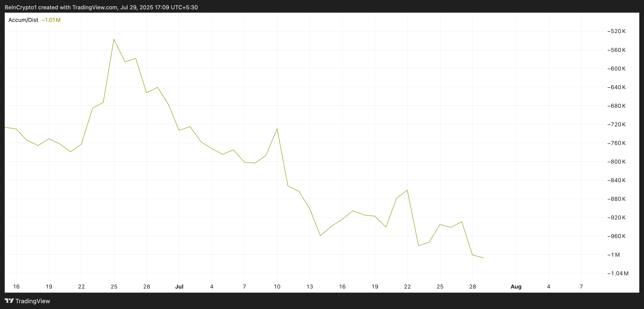The height and width of the screenshot is (309, 644).
Task: Click the last data point near -1 M
Action: [x=483, y=258]
